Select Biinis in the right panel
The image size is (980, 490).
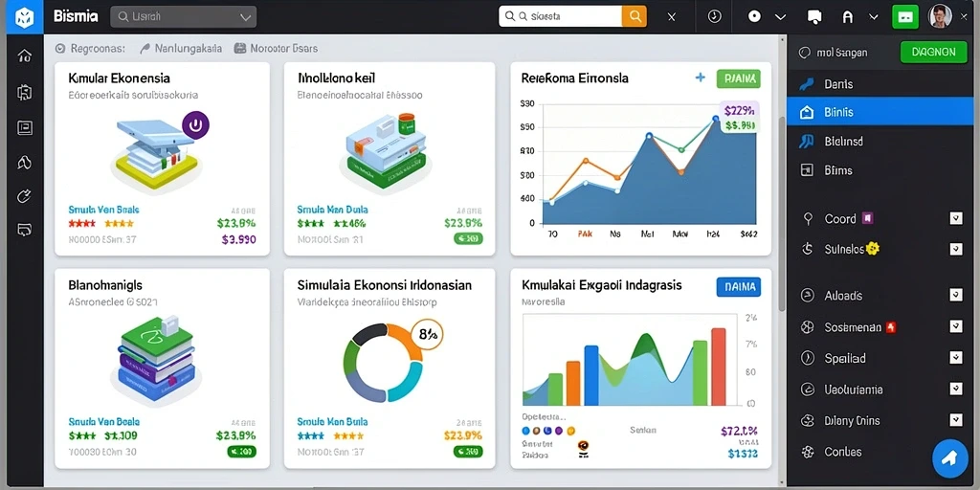(x=880, y=113)
